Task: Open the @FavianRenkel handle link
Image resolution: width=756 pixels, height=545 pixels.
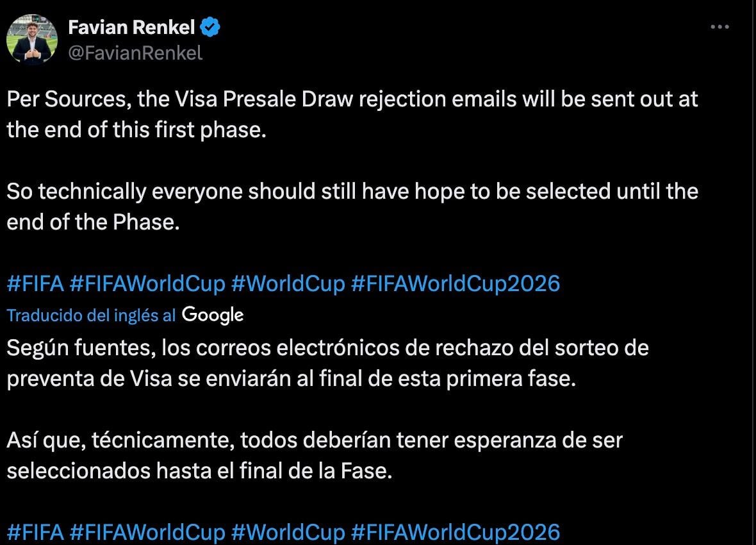Action: coord(135,53)
